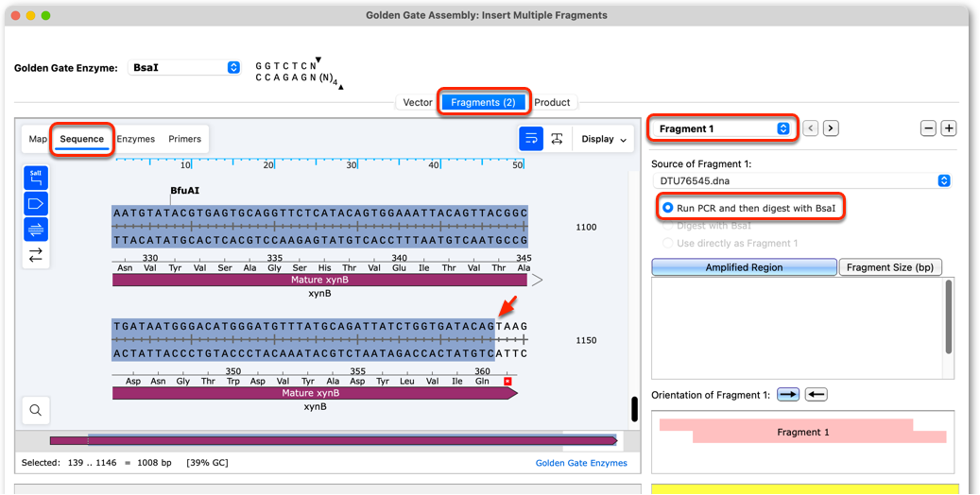
Task: Toggle the show primers sidebar icon
Action: click(36, 230)
